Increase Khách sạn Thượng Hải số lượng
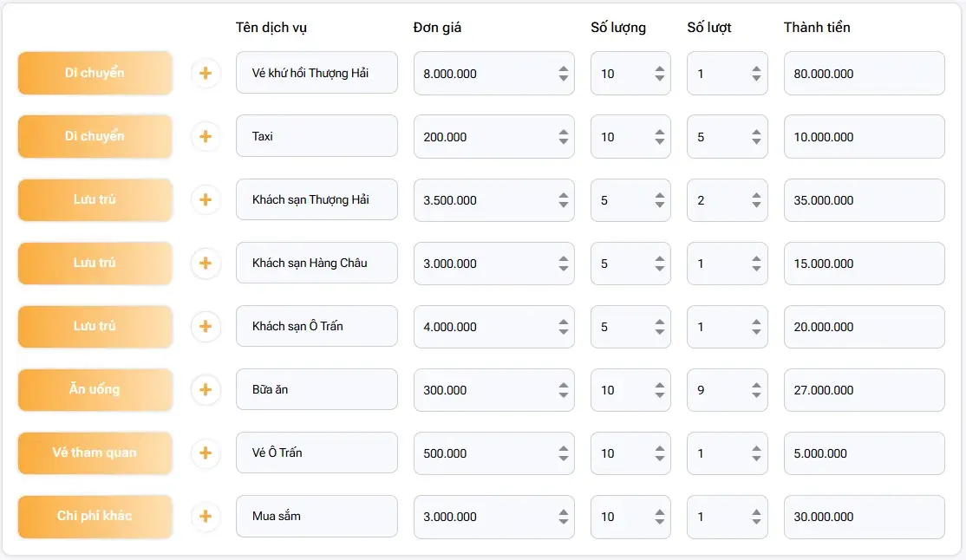 pos(660,195)
